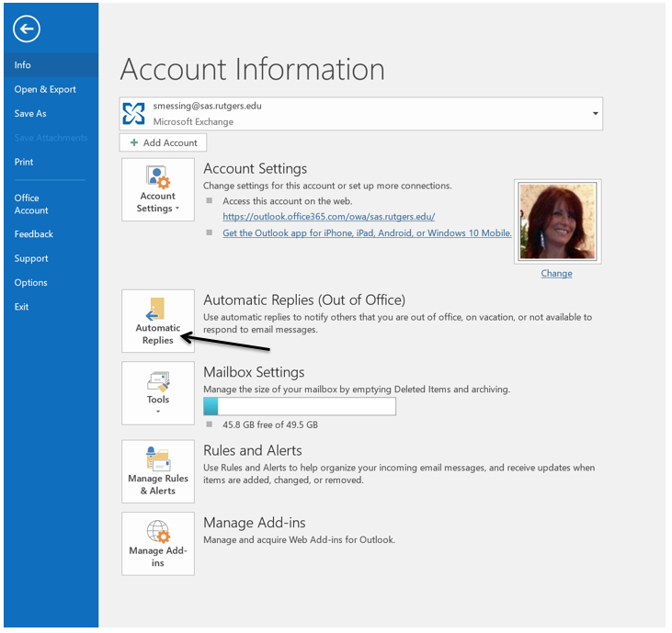Open the Automatic Replies button
Image resolution: width=672 pixels, height=633 pixels.
[158, 321]
